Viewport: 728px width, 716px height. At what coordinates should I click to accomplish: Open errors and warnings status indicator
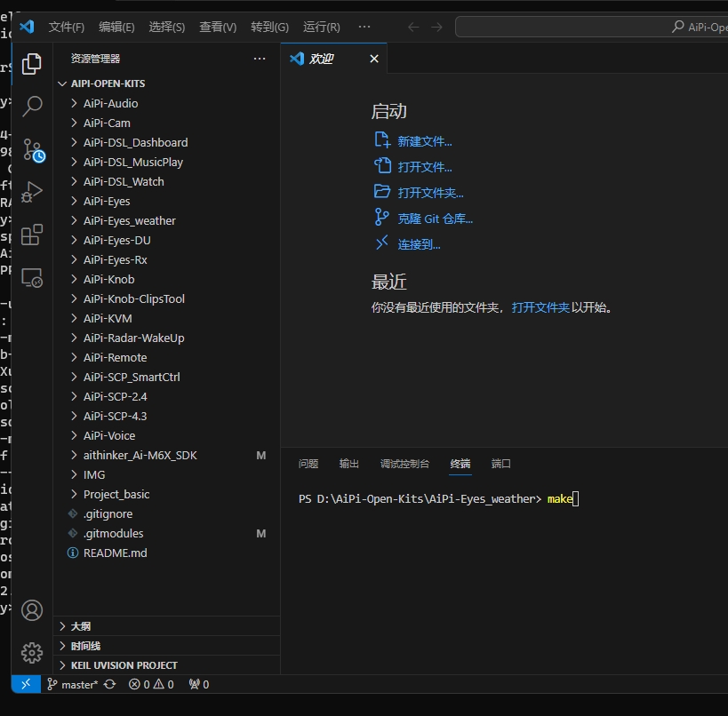point(151,684)
